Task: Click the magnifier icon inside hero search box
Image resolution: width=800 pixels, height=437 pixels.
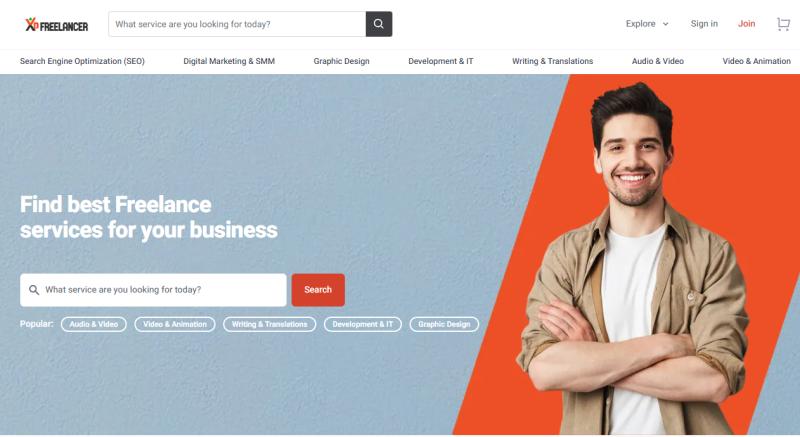Action: pos(34,290)
